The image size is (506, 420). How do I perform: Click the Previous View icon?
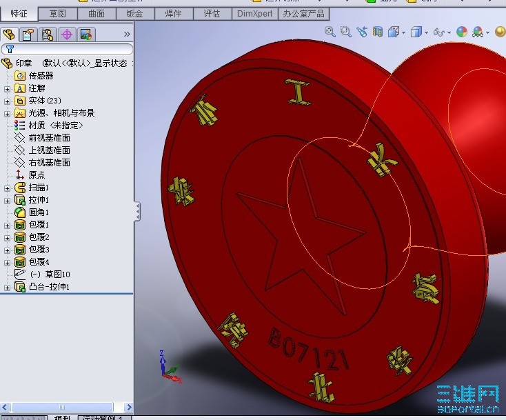click(x=362, y=32)
